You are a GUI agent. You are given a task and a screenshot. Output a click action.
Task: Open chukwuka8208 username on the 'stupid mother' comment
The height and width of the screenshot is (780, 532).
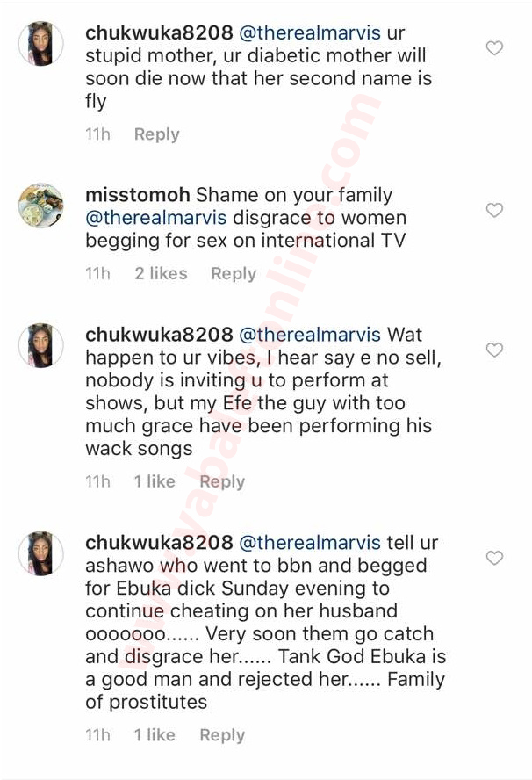(159, 32)
